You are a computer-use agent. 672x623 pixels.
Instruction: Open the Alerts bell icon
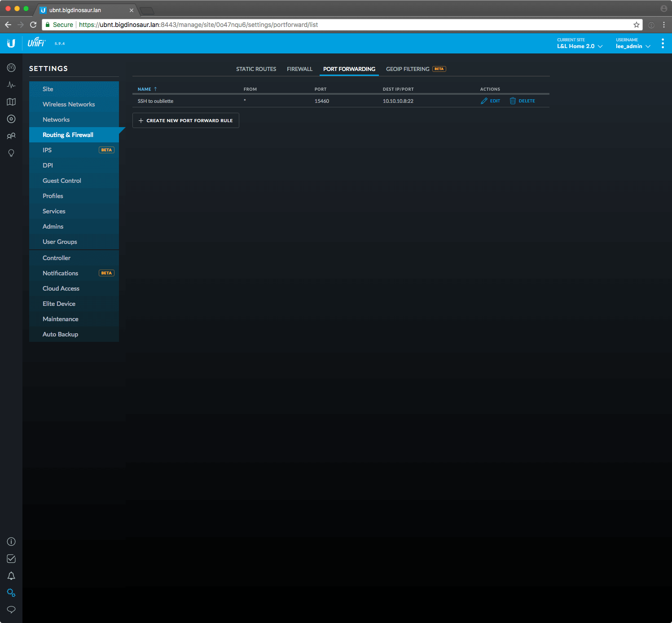(11, 576)
